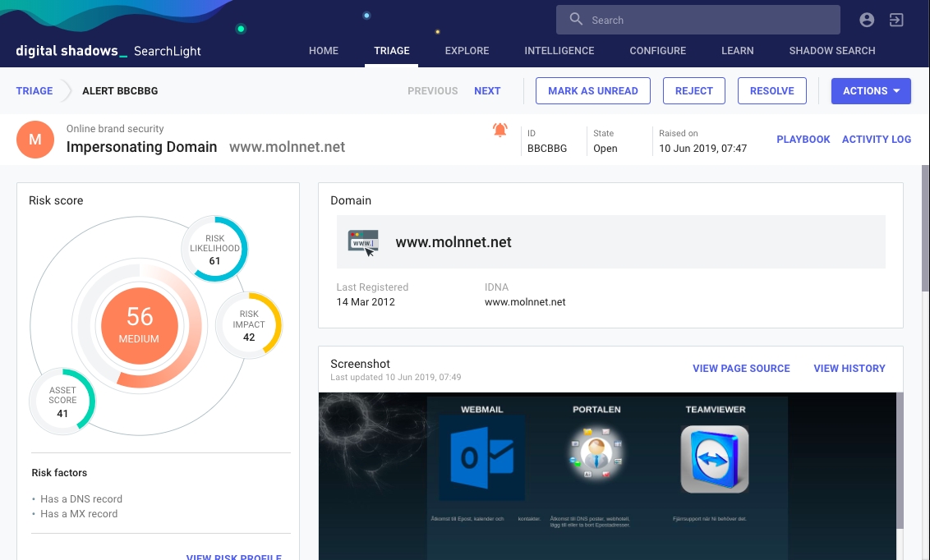Click the sign-out icon in the header
Screen dimensions: 930x560
[x=896, y=19]
